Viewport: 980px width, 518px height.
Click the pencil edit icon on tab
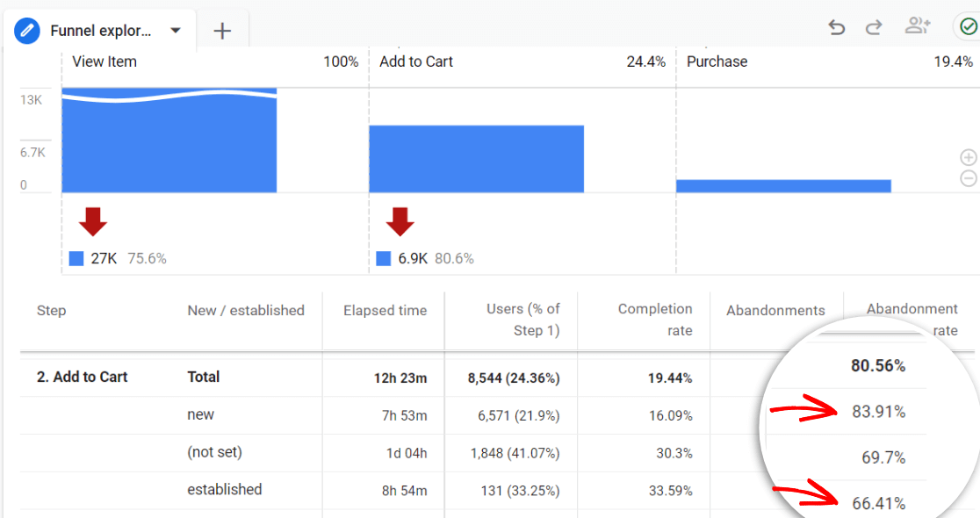tap(28, 31)
